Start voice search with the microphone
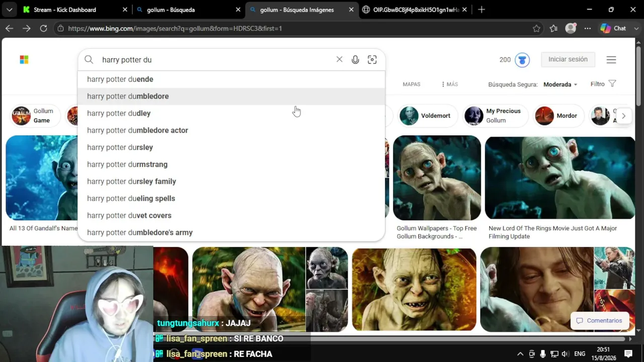This screenshot has width=644, height=362. pyautogui.click(x=355, y=60)
